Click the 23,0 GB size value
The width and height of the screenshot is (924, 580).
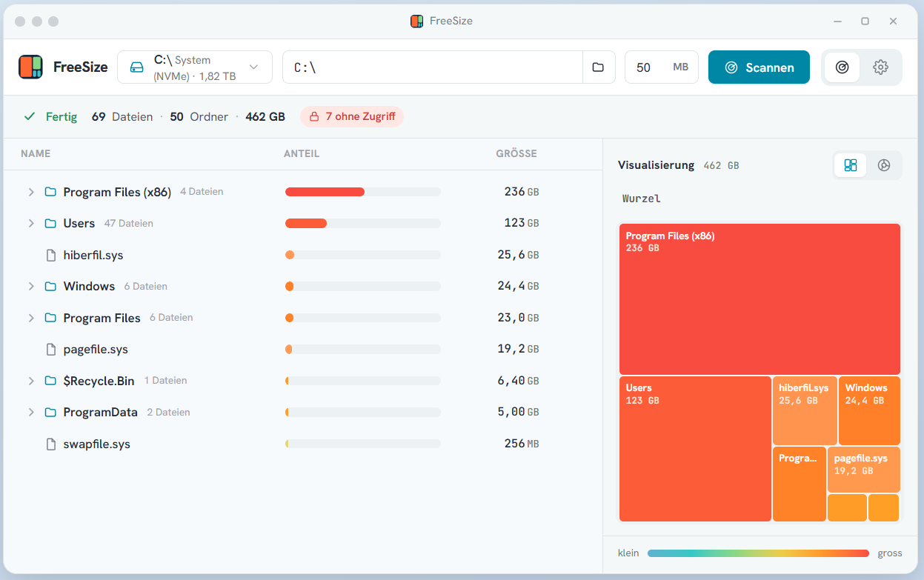click(518, 318)
